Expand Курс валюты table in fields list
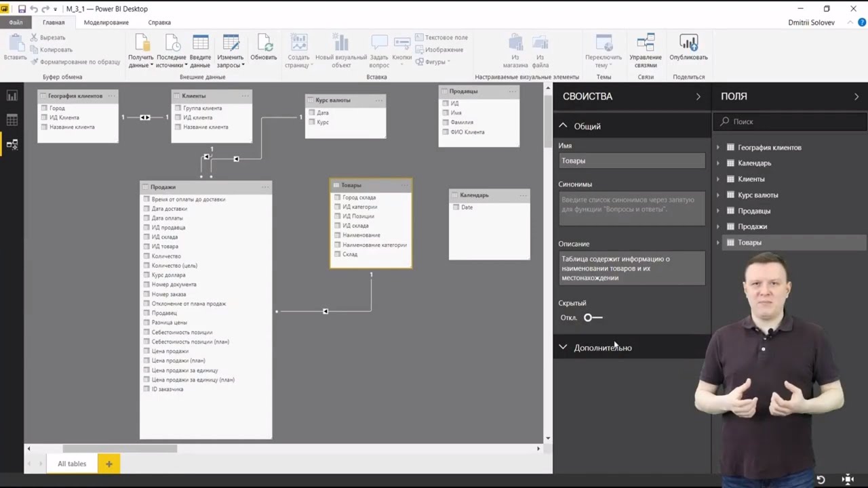Screen dimensions: 868x488 pyautogui.click(x=718, y=195)
